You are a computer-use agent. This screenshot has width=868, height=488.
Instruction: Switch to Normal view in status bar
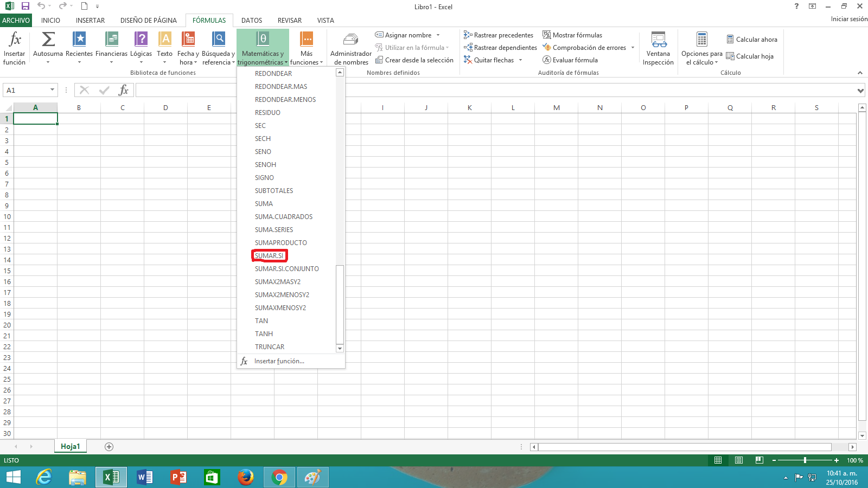point(718,460)
